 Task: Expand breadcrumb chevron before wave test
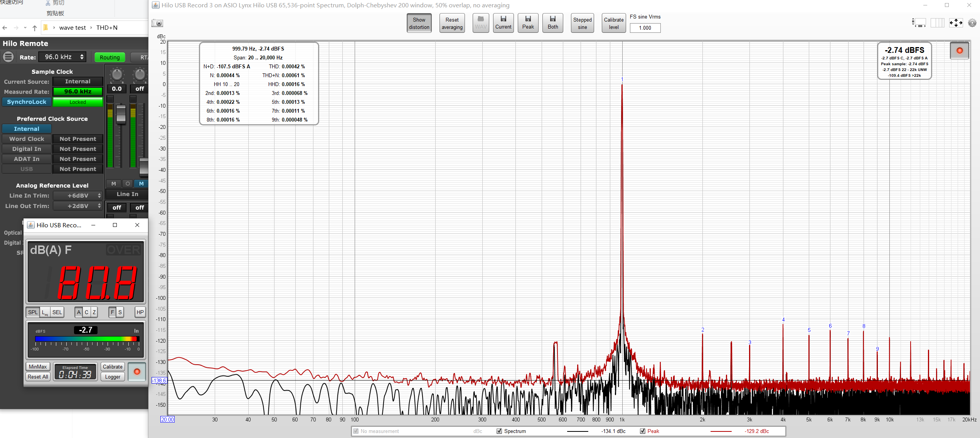(x=54, y=28)
